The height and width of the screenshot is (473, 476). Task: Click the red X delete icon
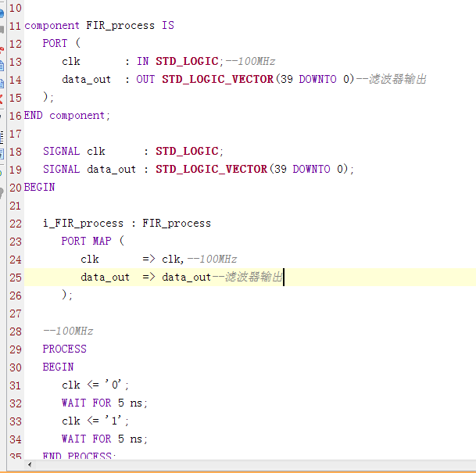coord(2,99)
